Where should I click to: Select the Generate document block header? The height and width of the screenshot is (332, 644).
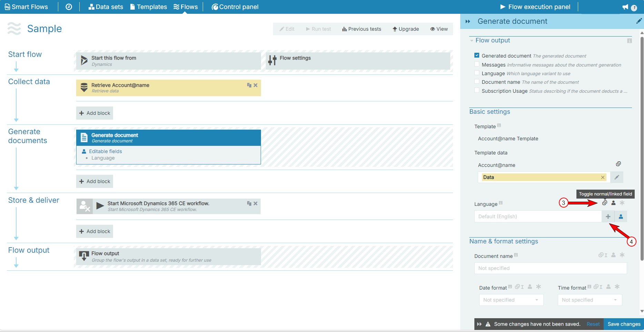click(168, 138)
